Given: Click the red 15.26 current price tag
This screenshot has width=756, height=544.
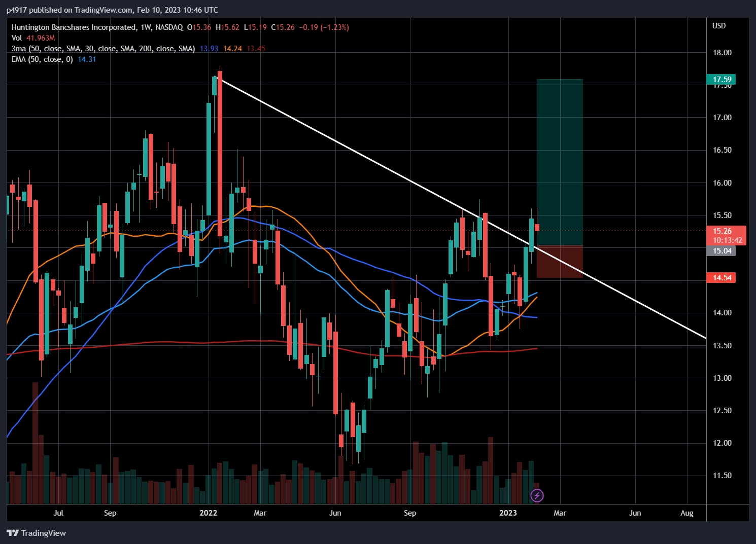Looking at the screenshot, I should coord(726,231).
